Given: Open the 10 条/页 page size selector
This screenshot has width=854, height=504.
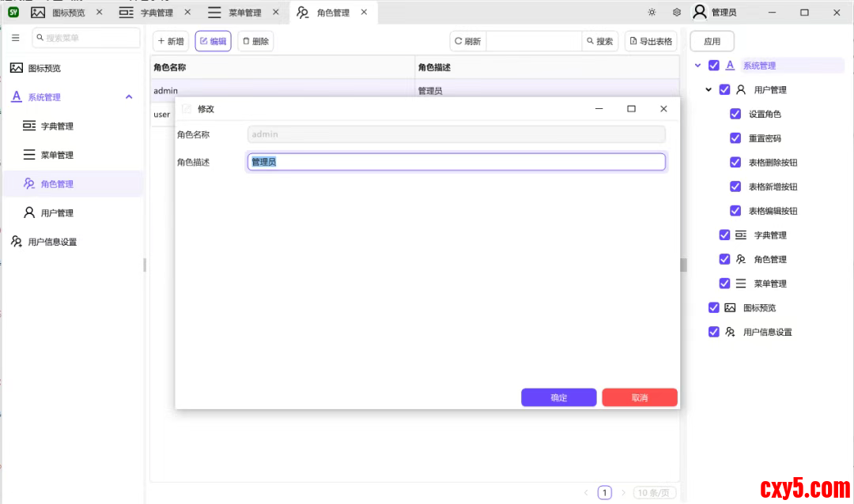Looking at the screenshot, I should click(x=655, y=493).
